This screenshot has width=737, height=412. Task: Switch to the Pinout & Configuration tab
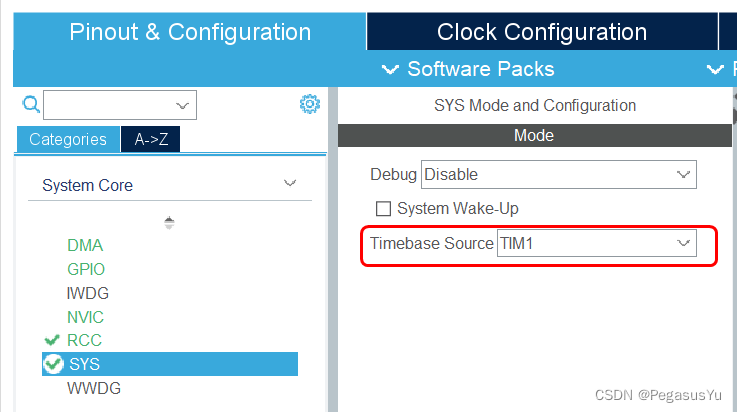[190, 32]
